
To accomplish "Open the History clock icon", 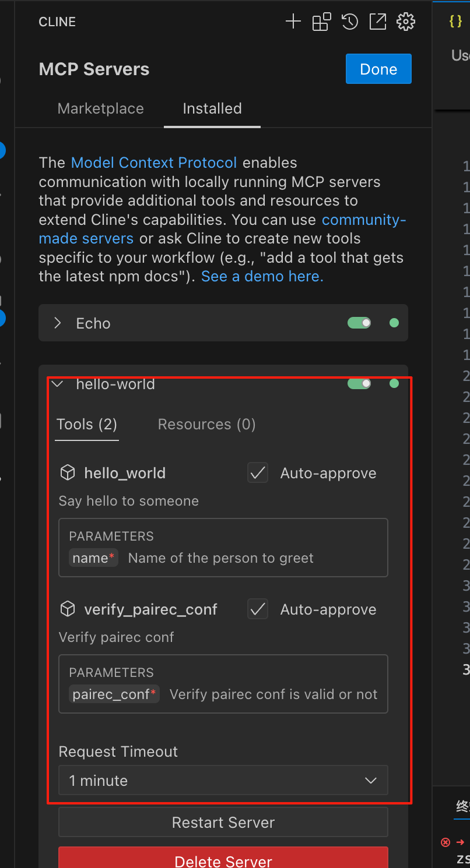I will coord(349,22).
